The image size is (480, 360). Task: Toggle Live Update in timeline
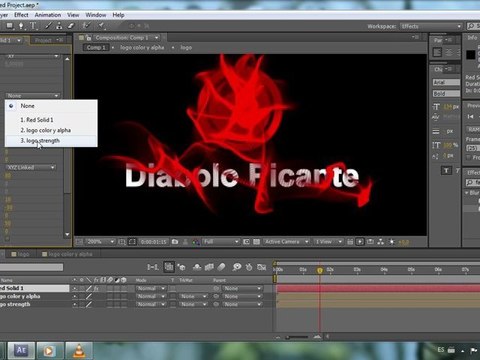[x=169, y=267]
